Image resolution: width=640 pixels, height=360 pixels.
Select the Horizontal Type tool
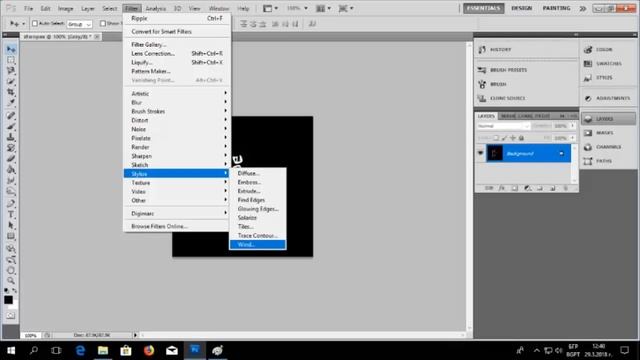(x=11, y=214)
